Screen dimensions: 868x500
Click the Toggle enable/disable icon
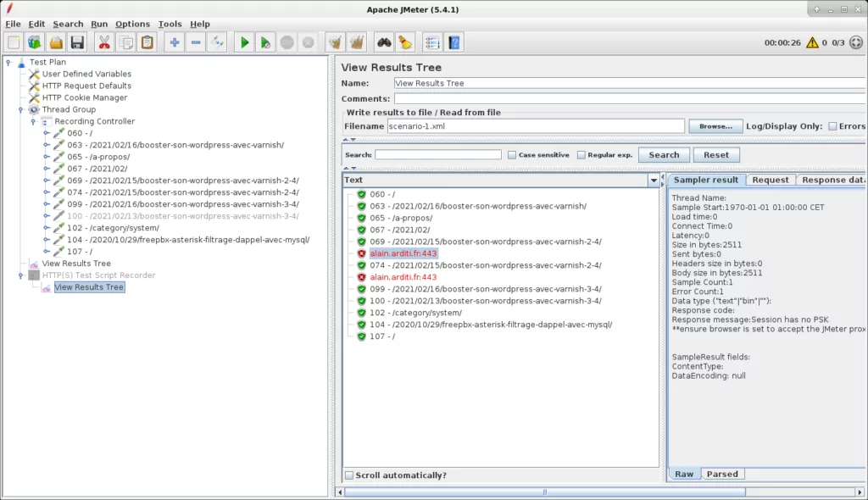[x=218, y=42]
